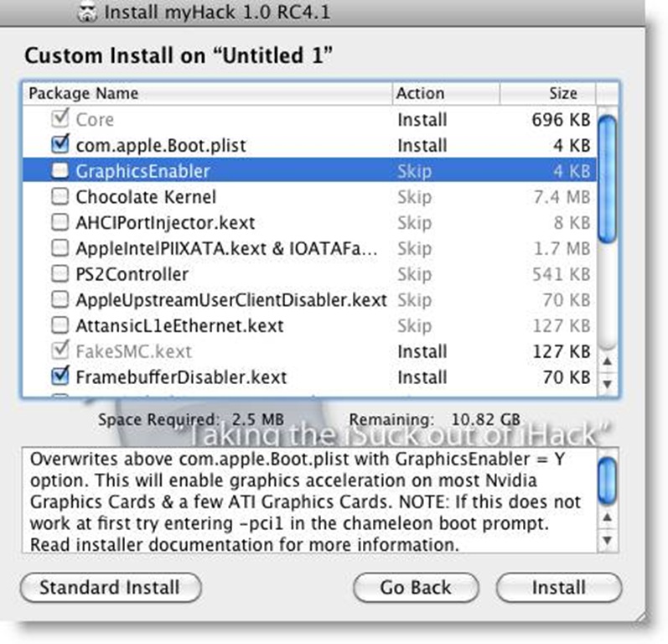The image size is (668, 644).
Task: Uncheck the com.apple.Boot.plist checkbox
Action: click(60, 145)
